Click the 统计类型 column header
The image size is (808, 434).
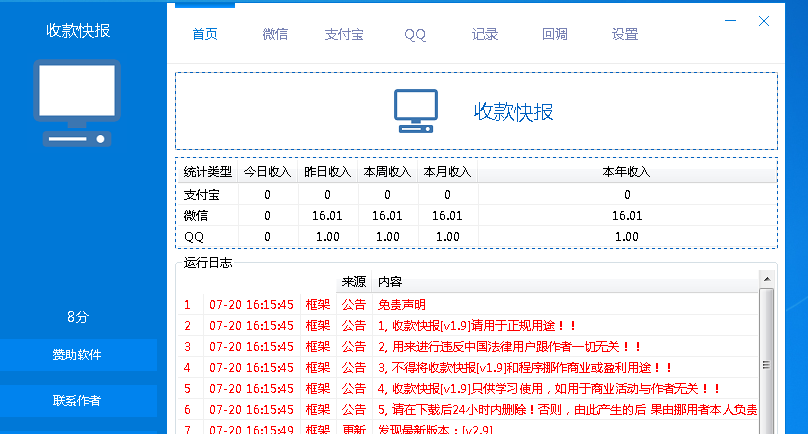(207, 172)
